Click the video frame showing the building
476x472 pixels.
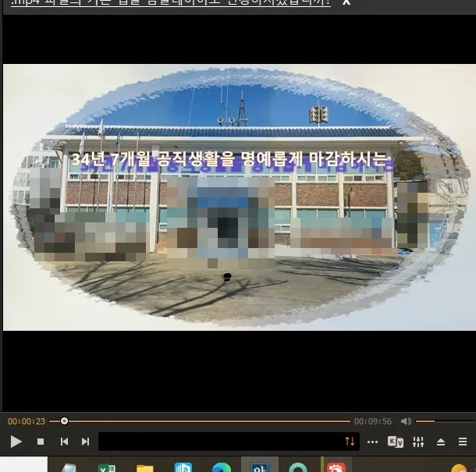(240, 197)
